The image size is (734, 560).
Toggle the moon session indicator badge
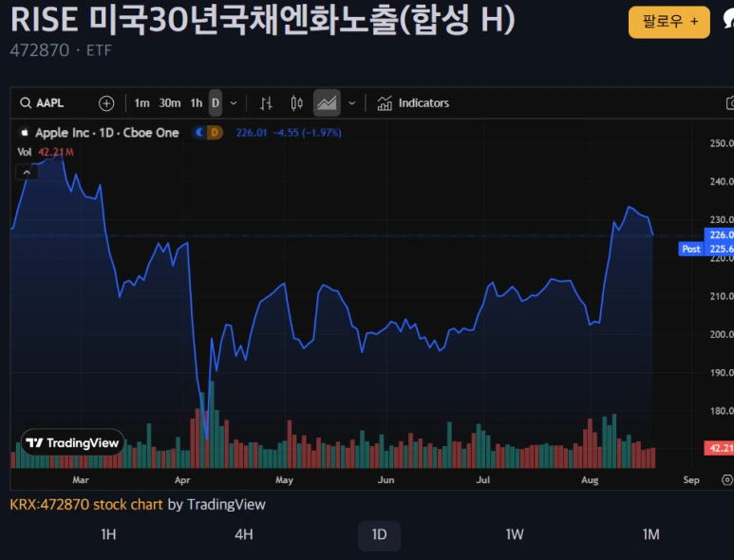coord(199,132)
